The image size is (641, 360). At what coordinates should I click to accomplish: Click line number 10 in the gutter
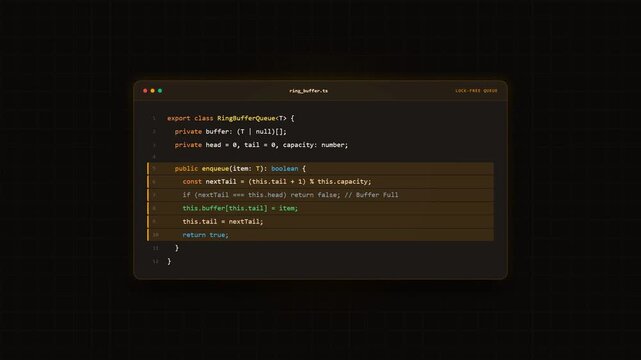click(x=155, y=235)
